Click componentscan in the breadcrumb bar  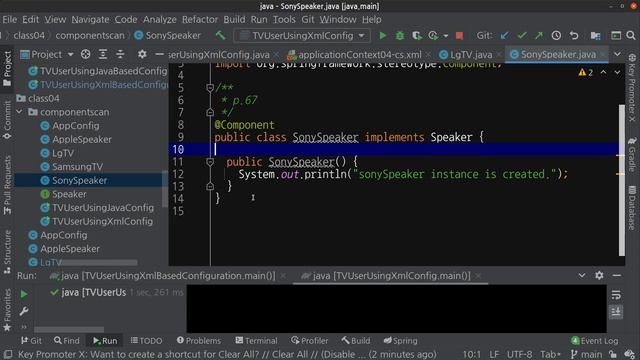click(x=90, y=36)
